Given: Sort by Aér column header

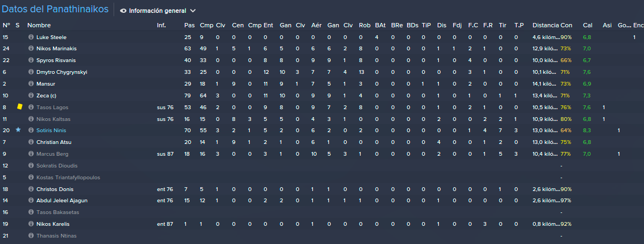Looking at the screenshot, I should 316,25.
